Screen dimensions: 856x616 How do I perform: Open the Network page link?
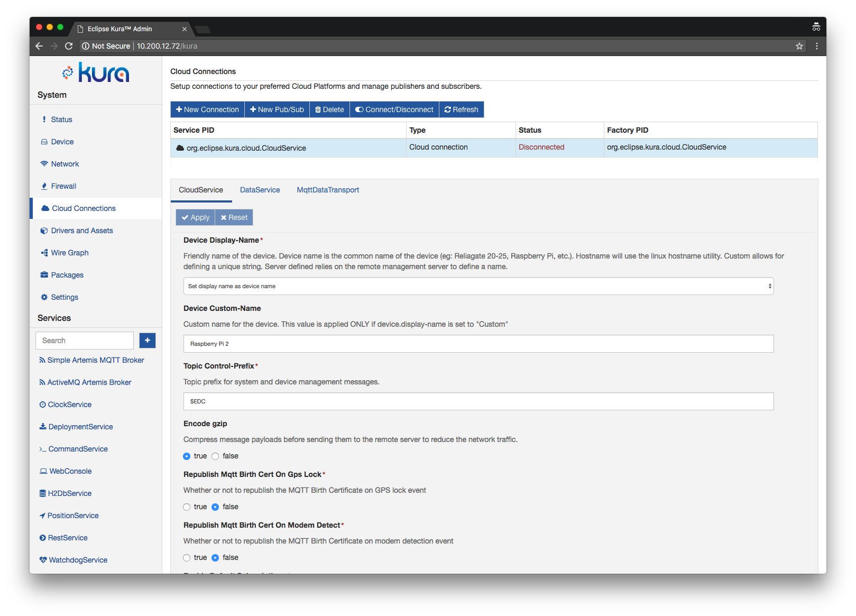(x=65, y=164)
